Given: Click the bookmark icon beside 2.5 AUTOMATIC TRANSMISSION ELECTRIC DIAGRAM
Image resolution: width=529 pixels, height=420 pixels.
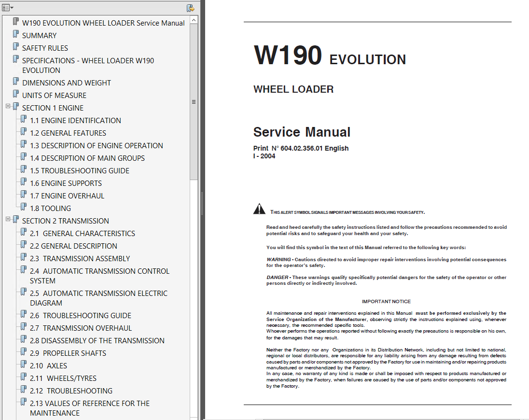Looking at the screenshot, I should tap(24, 292).
